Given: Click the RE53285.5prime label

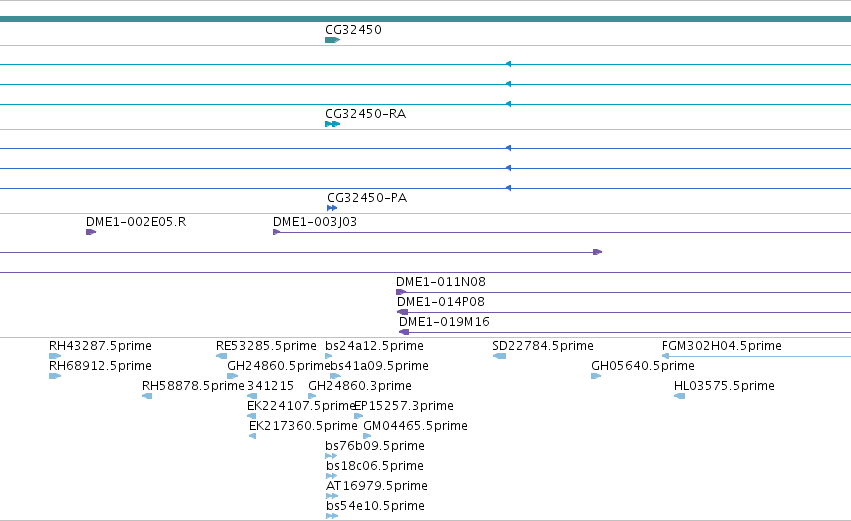Looking at the screenshot, I should tap(266, 346).
